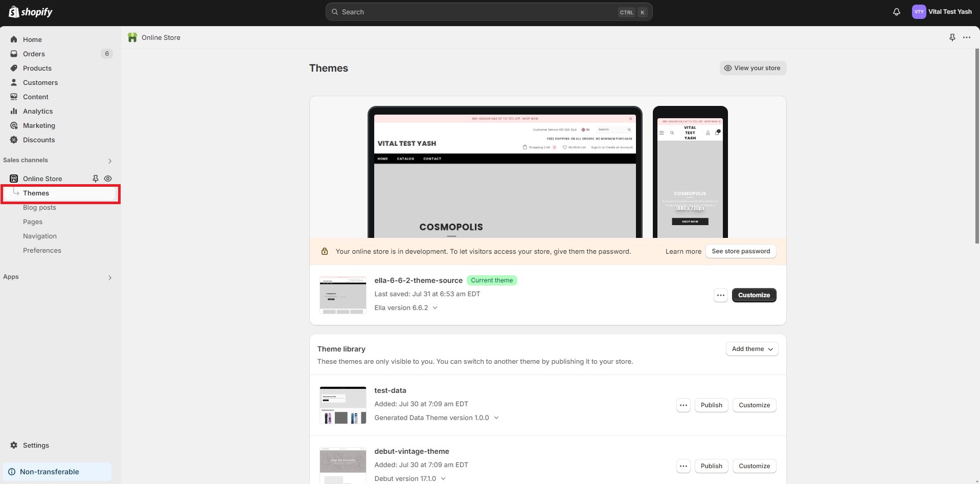The height and width of the screenshot is (484, 980).
Task: Publish the debut-vintage-theme
Action: (711, 466)
